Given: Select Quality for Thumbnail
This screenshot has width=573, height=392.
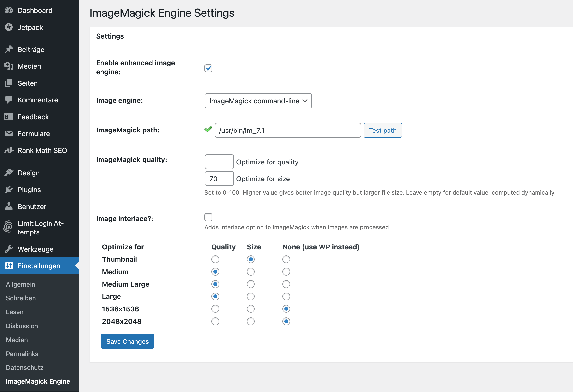Looking at the screenshot, I should coord(215,259).
